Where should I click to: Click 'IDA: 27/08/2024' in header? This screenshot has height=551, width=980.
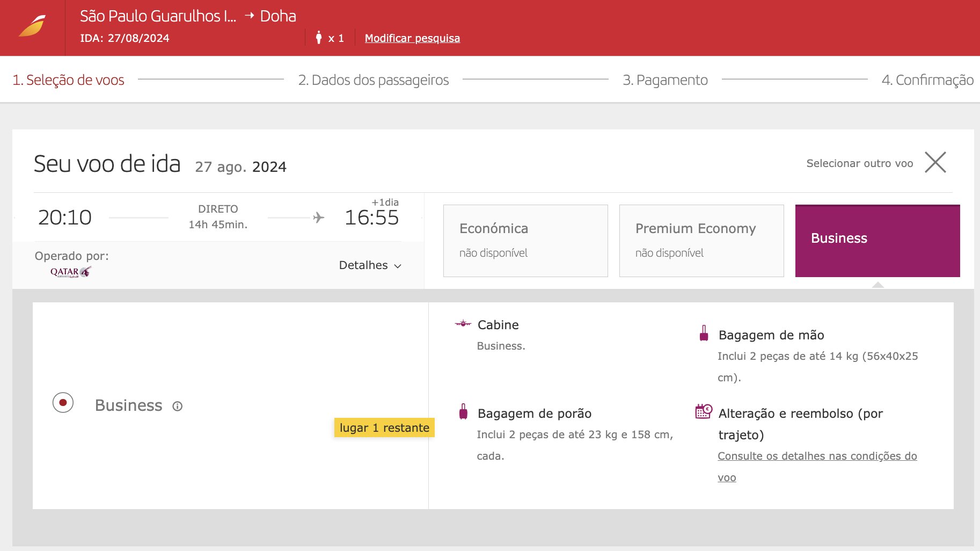[125, 38]
